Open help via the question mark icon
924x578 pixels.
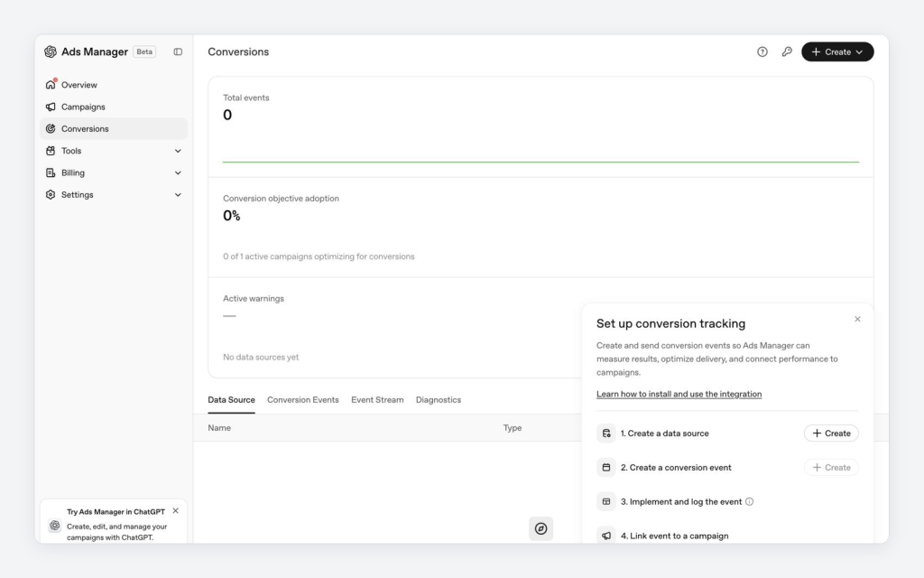762,51
